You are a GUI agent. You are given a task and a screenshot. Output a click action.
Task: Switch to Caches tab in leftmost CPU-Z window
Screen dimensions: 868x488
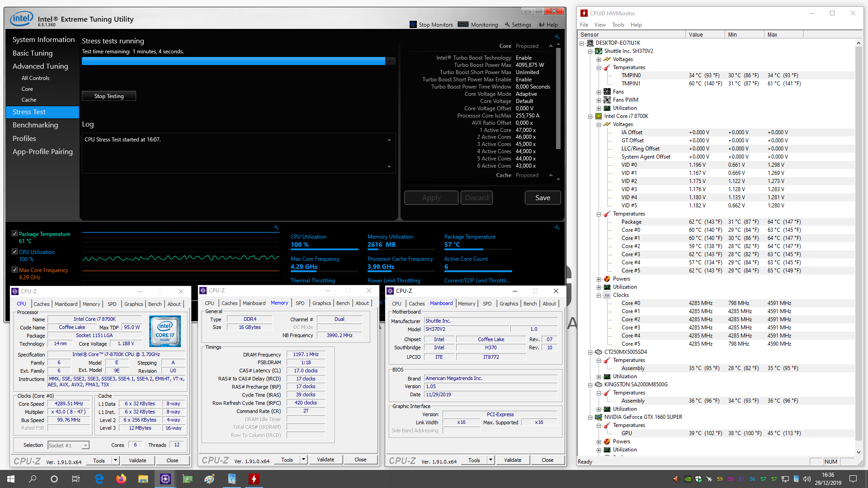(x=41, y=304)
